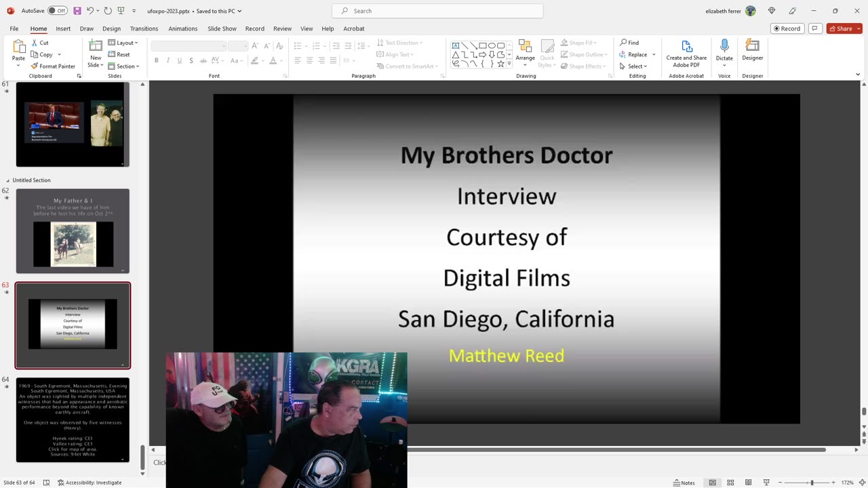
Task: Open Customize Quick Access Toolbar dropdown
Action: tap(134, 11)
